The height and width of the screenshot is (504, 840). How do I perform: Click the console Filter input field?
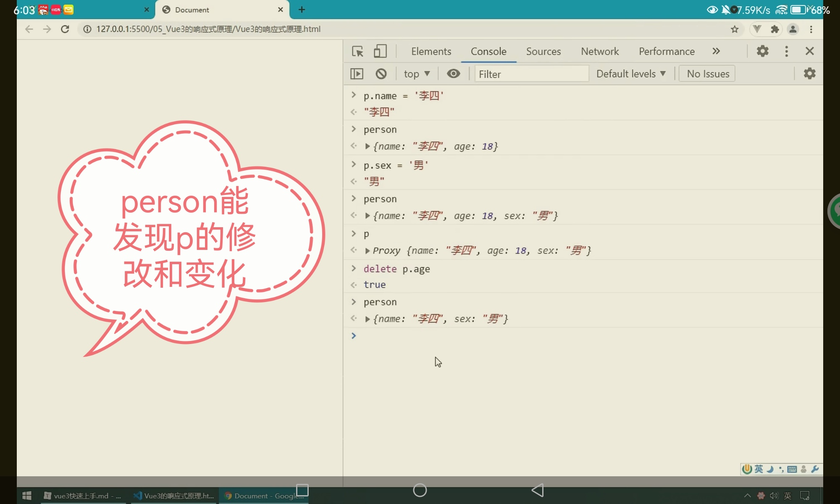click(531, 74)
